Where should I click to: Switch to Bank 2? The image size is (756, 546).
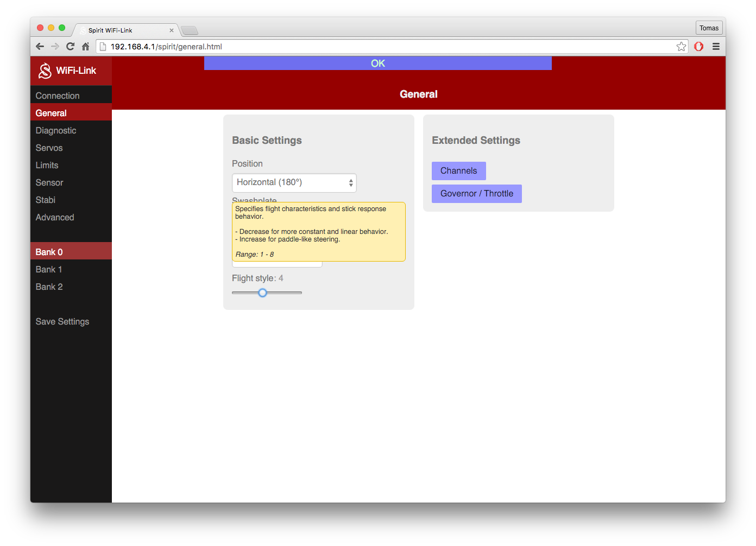(x=49, y=287)
